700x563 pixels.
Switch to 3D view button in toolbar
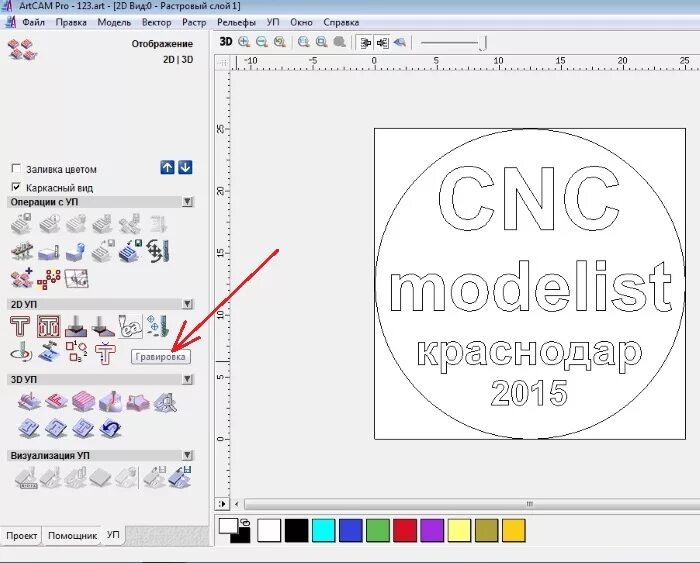tap(226, 42)
